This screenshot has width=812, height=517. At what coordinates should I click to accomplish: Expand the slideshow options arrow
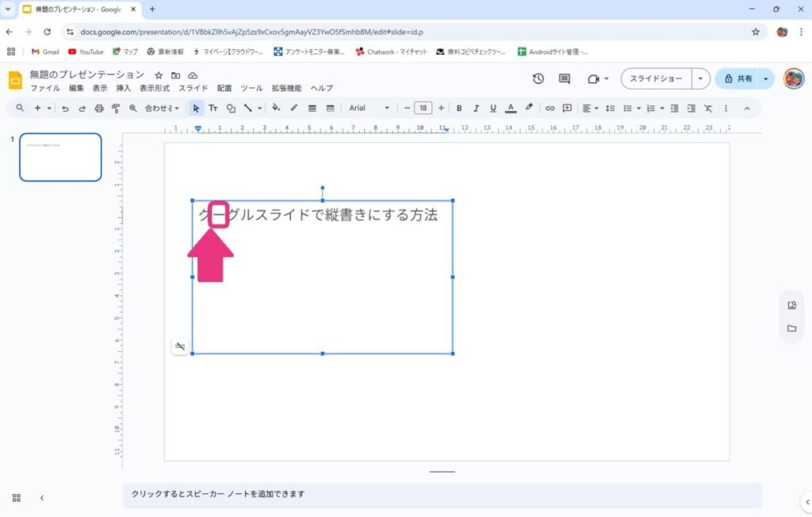coord(701,79)
